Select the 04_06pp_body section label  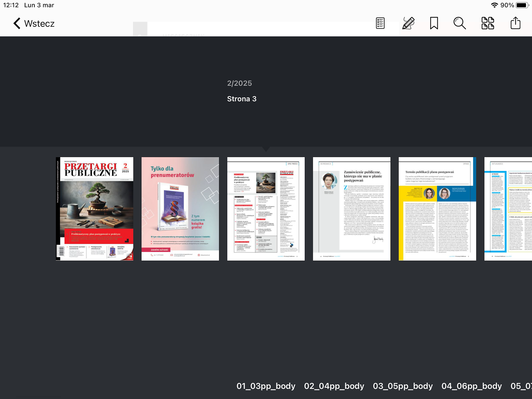[472, 386]
